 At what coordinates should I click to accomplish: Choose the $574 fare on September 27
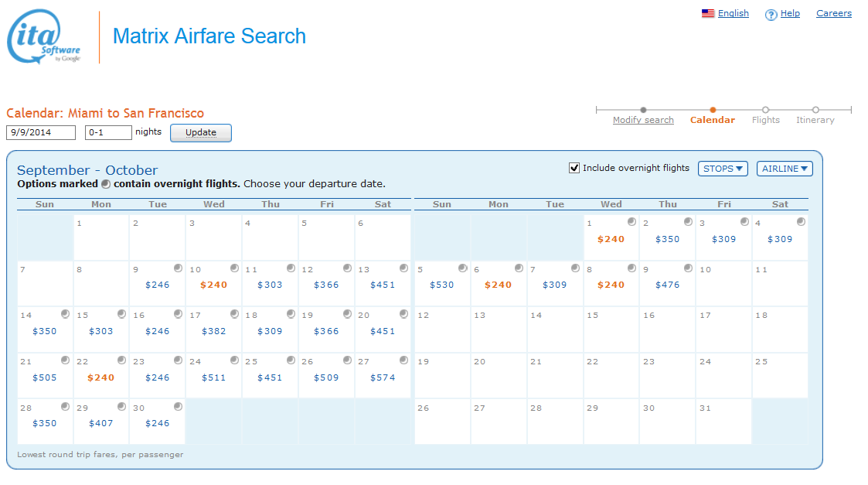[383, 377]
